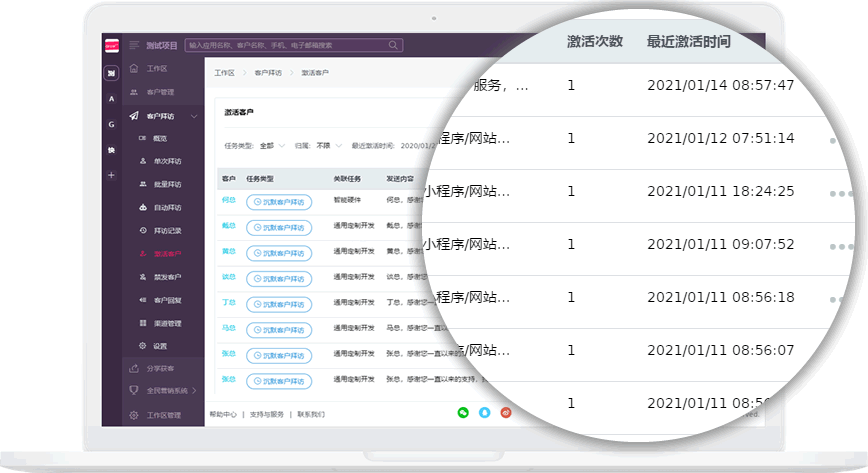The height and width of the screenshot is (473, 868).
Task: Open 客户管理 in the sidebar
Action: pyautogui.click(x=160, y=92)
